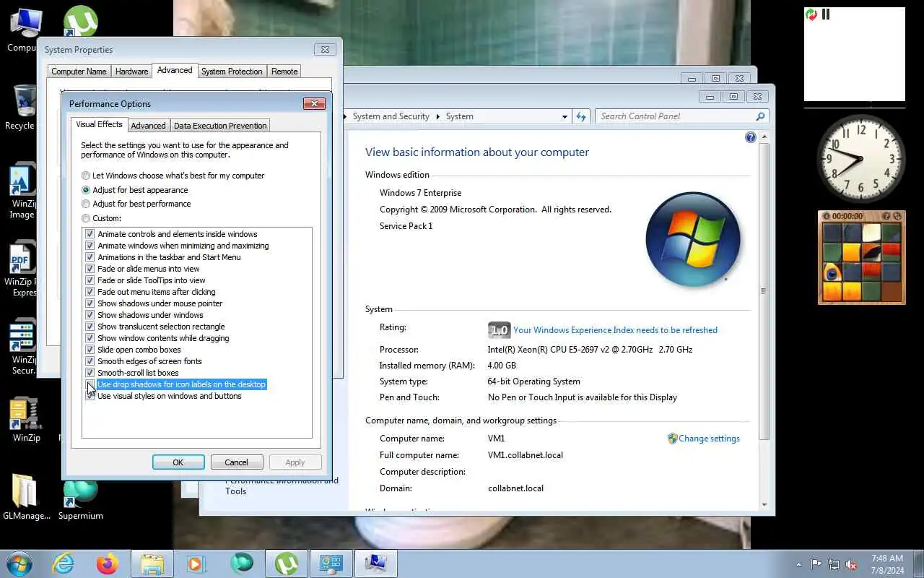Select the GLManage folder on desktop

[27, 497]
